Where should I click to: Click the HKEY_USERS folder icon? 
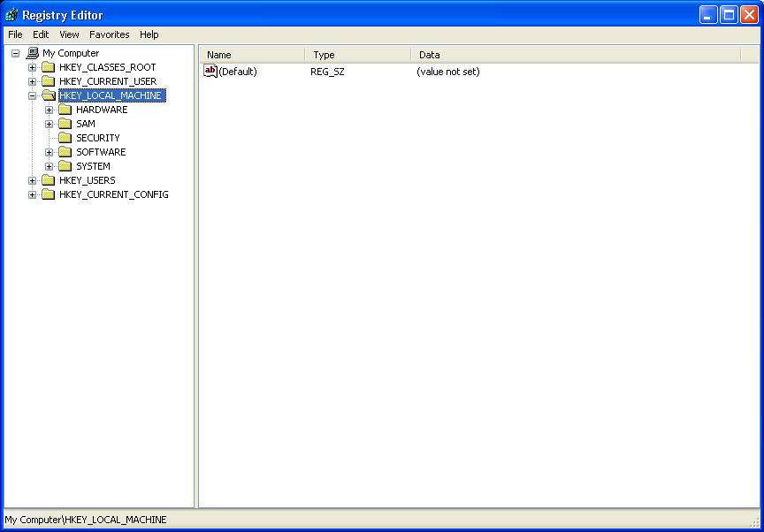point(49,180)
